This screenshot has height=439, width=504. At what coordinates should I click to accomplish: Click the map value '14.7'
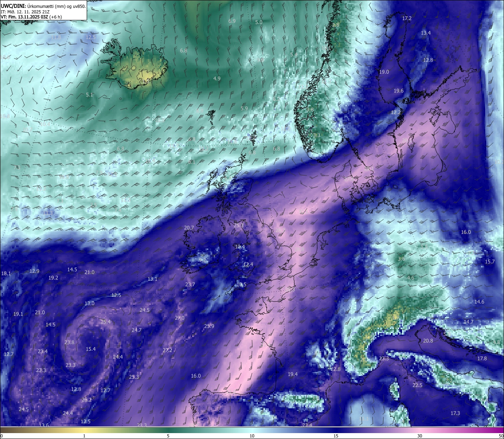pos(469,322)
